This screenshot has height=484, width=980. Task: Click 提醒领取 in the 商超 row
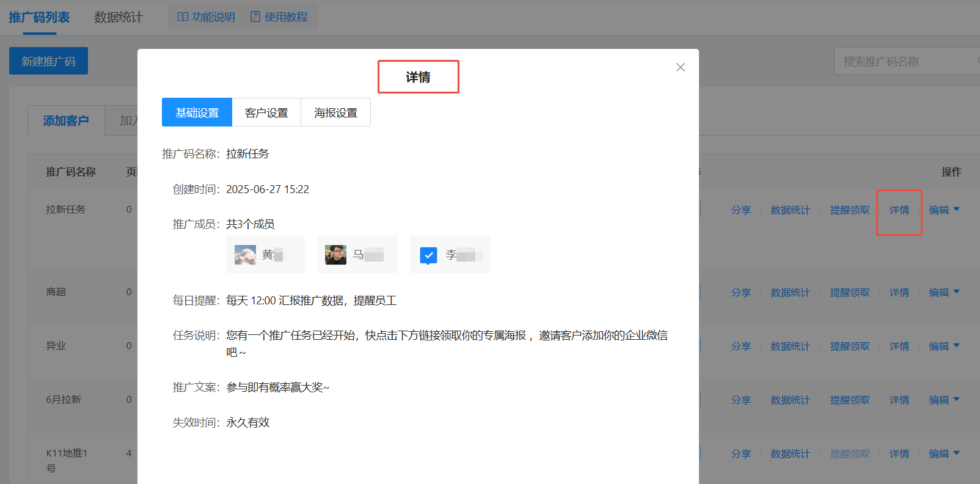(x=850, y=293)
